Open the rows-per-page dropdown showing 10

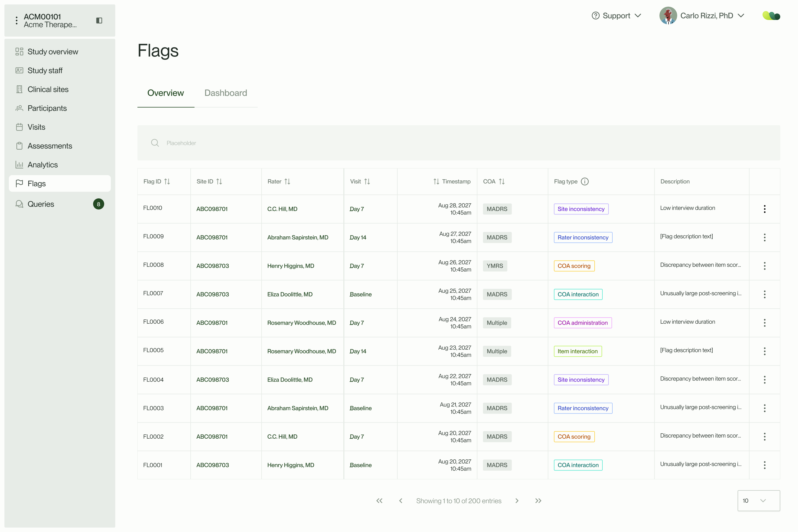pos(759,501)
